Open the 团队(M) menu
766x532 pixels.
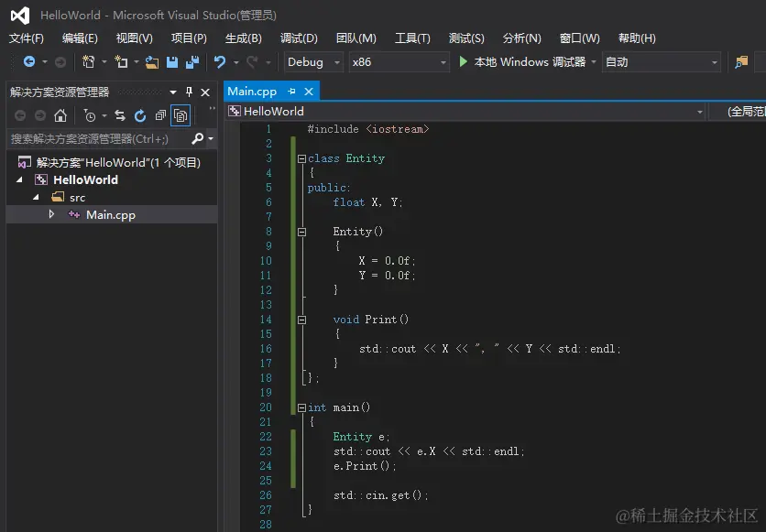[356, 38]
